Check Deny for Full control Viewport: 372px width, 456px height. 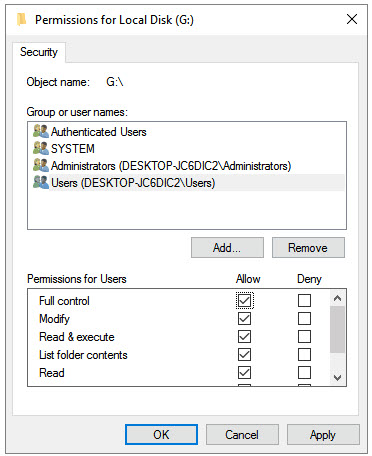304,301
